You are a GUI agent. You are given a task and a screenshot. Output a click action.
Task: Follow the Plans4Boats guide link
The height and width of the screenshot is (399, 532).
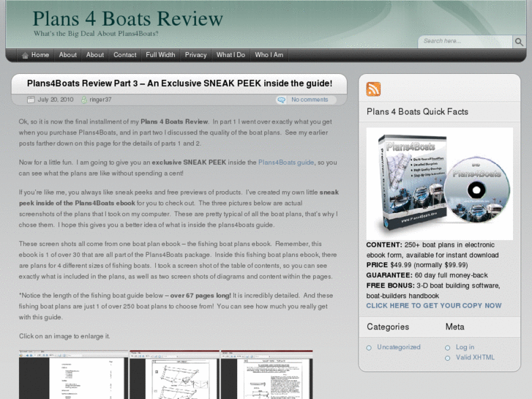click(x=286, y=163)
